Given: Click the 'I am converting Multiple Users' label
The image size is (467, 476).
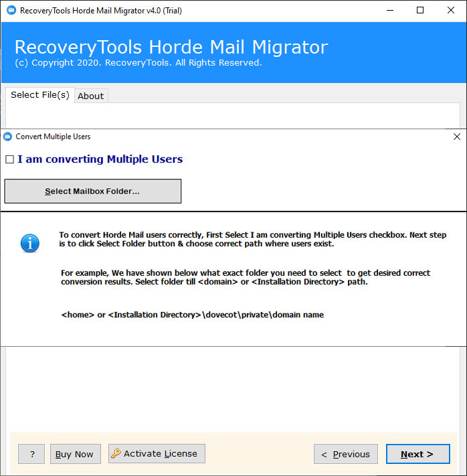Looking at the screenshot, I should [100, 159].
